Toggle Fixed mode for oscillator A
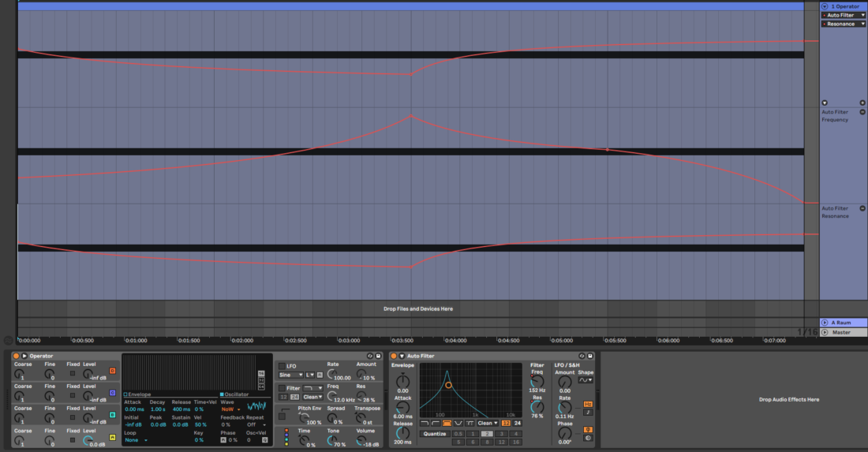 coord(73,440)
